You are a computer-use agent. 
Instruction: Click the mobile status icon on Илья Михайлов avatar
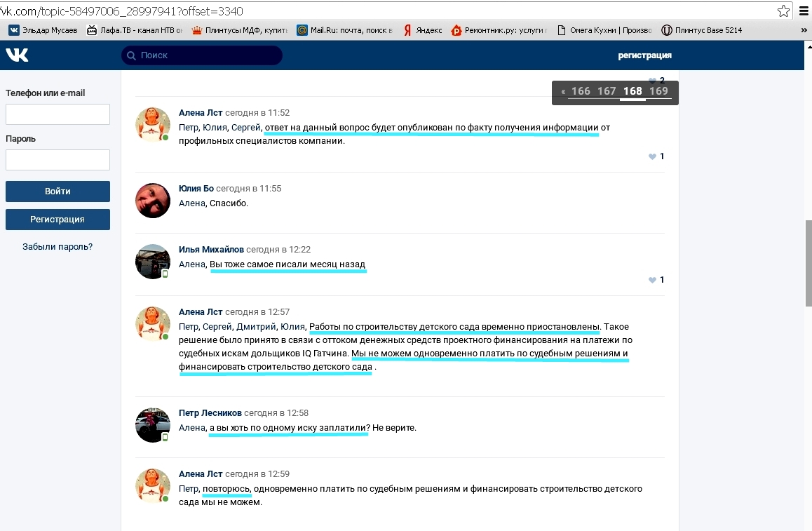[x=165, y=274]
